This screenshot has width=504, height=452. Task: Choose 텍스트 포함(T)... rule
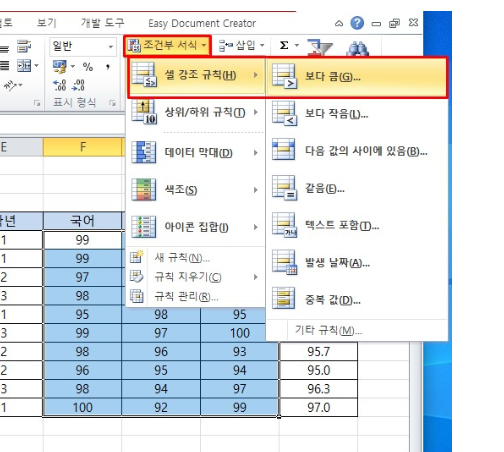tap(357, 226)
